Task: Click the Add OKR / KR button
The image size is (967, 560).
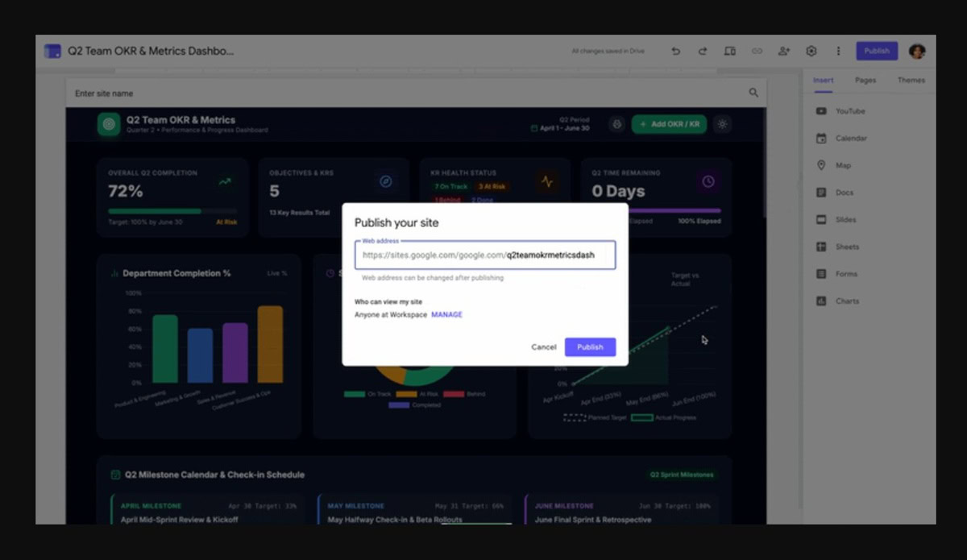Action: click(x=669, y=124)
